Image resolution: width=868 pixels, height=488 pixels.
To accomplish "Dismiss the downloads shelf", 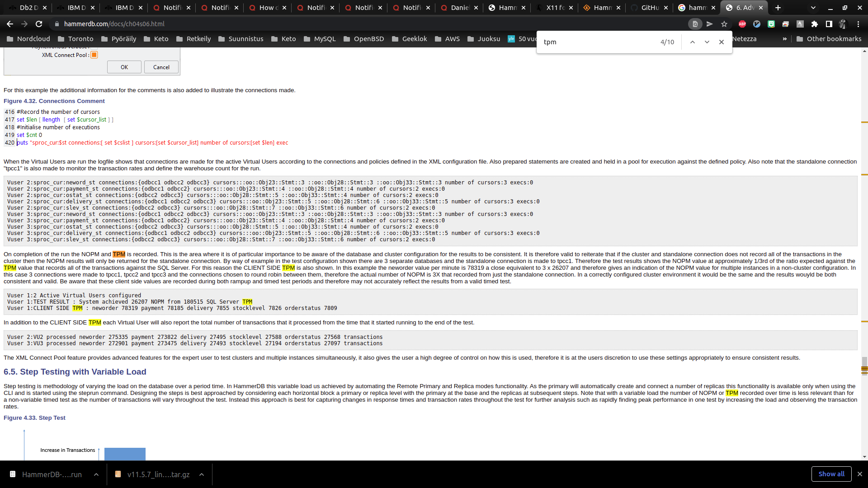I will [x=860, y=474].
